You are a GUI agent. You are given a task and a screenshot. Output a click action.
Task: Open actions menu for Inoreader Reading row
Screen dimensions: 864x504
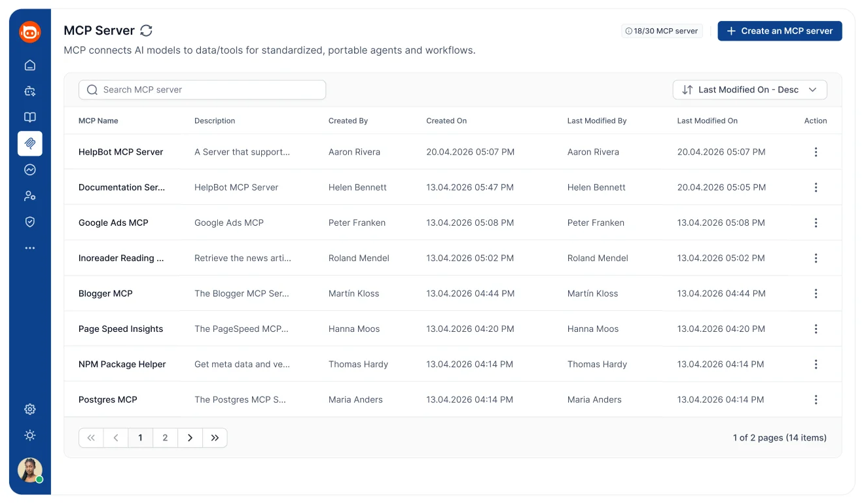(816, 258)
